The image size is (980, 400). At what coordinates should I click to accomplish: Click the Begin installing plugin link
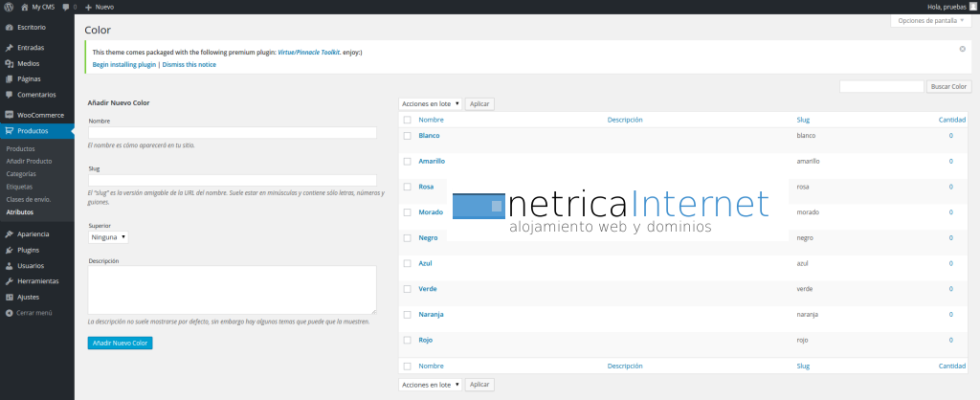[x=123, y=64]
